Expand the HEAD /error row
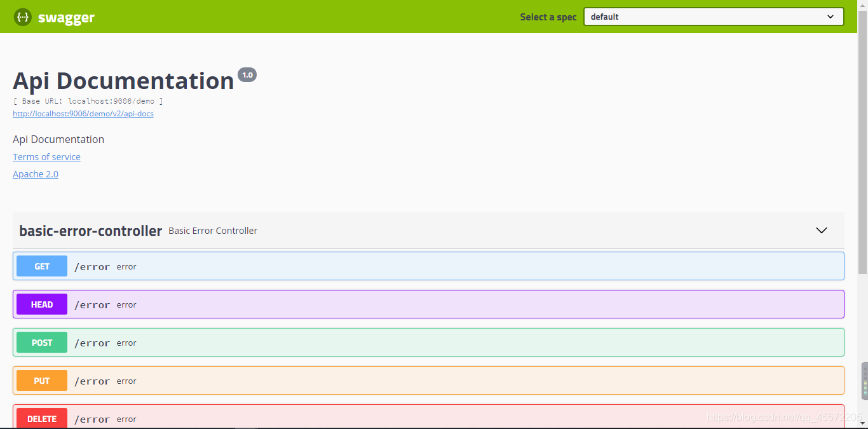Viewport: 868px width, 429px height. point(381,304)
